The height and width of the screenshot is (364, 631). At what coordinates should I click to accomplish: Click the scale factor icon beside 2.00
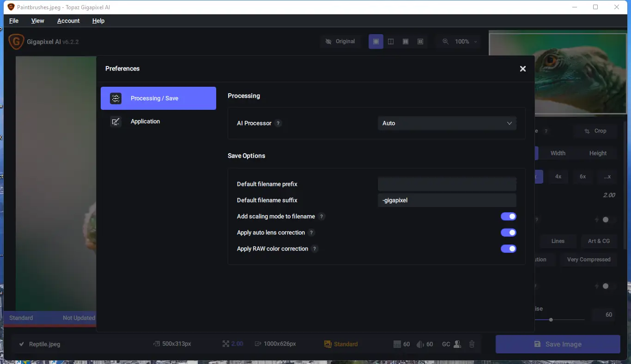coord(226,344)
